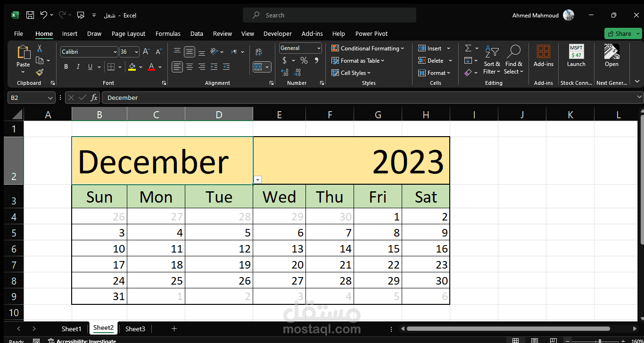Screen dimensions: 644x343
Task: Open the Add-ins button
Action: click(544, 56)
